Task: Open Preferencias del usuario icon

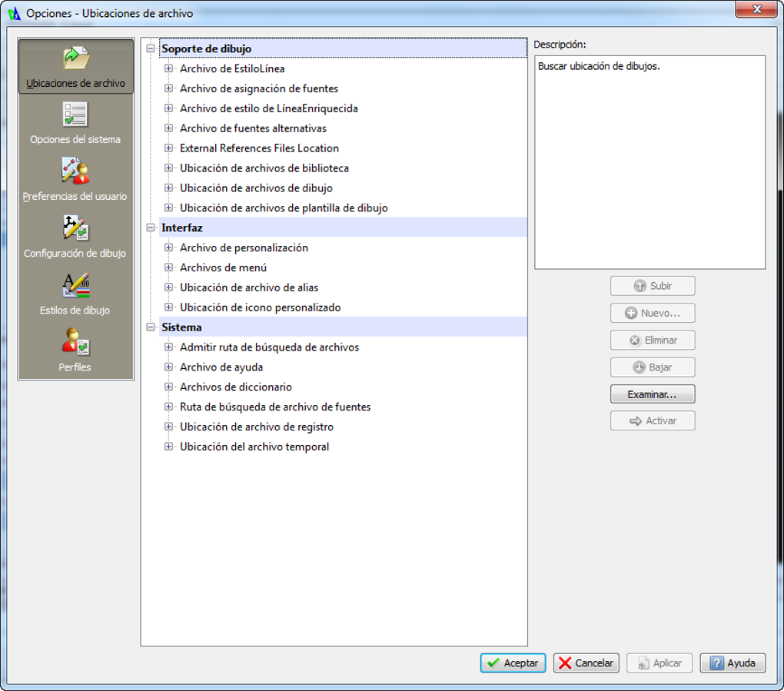Action: pos(75,171)
